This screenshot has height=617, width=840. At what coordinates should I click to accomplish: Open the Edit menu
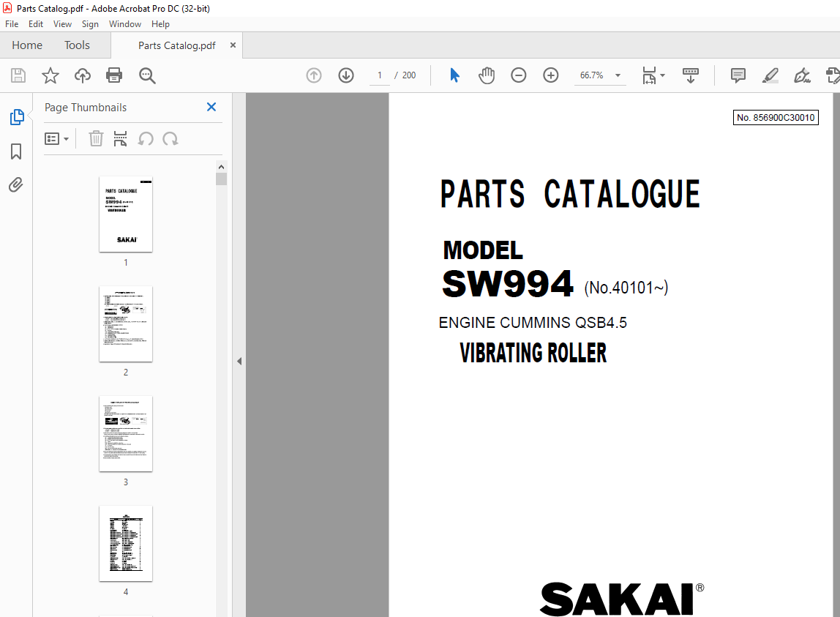coord(36,24)
